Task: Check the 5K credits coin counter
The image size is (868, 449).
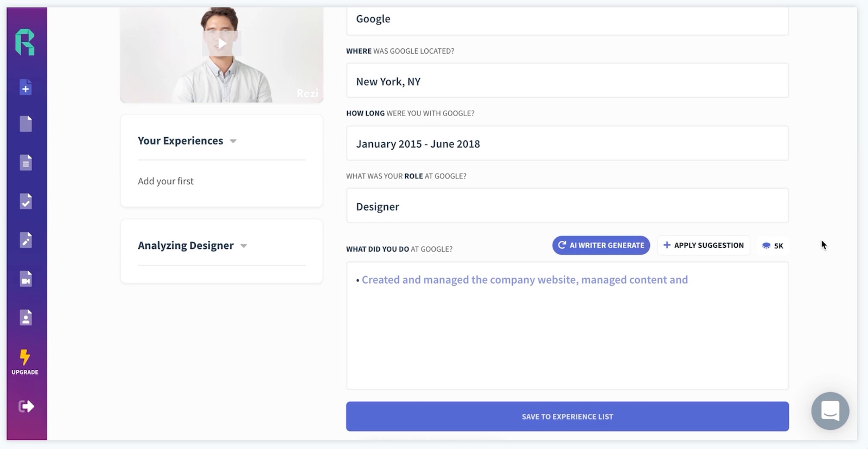Action: point(773,246)
